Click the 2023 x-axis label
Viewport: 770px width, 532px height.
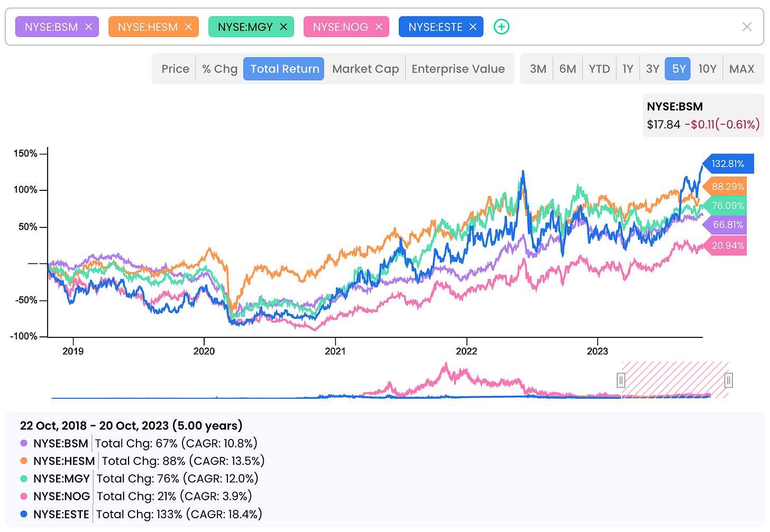point(598,351)
